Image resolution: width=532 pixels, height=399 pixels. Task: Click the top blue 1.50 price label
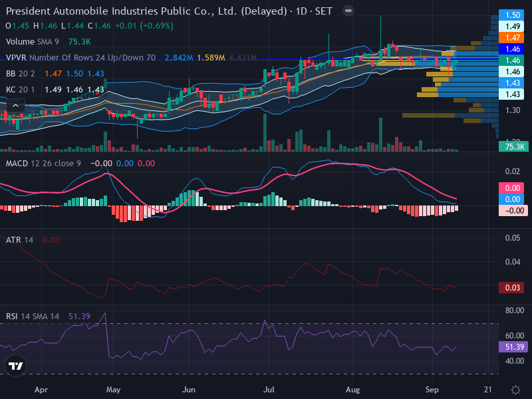511,15
